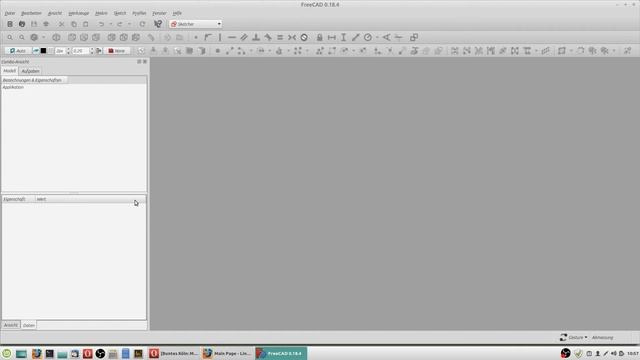The image size is (640, 360).
Task: Click the Undo arrow icon
Action: (x=101, y=24)
